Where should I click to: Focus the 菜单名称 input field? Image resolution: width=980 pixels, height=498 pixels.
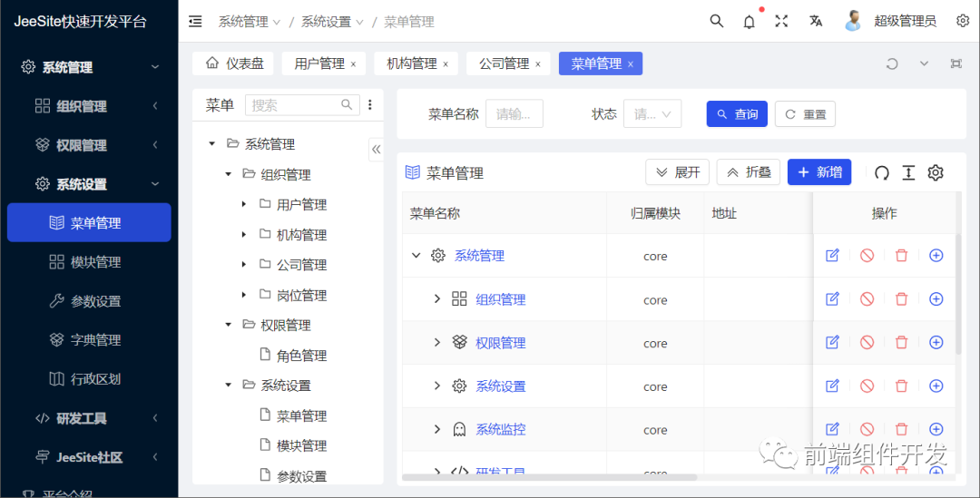(x=514, y=114)
